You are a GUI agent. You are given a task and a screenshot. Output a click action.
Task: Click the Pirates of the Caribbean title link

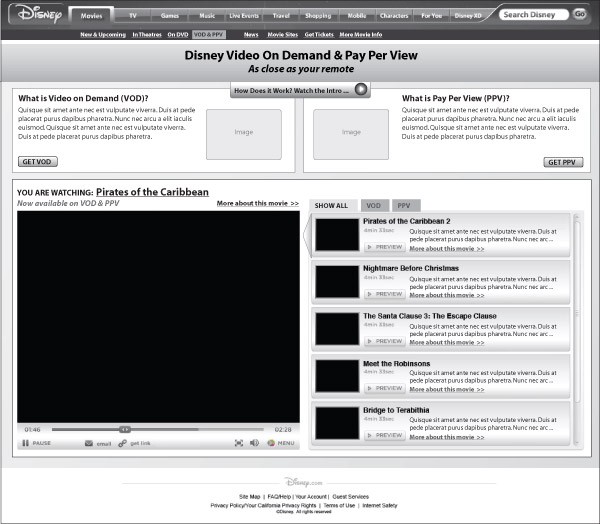[x=152, y=192]
